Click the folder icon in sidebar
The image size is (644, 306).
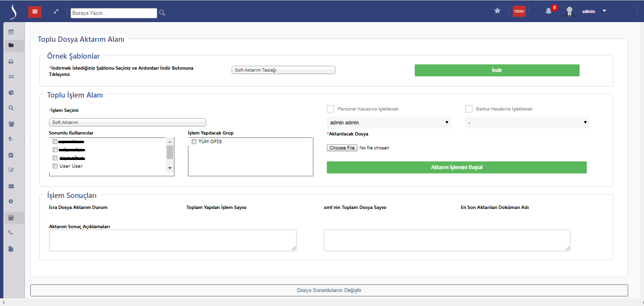point(11,45)
